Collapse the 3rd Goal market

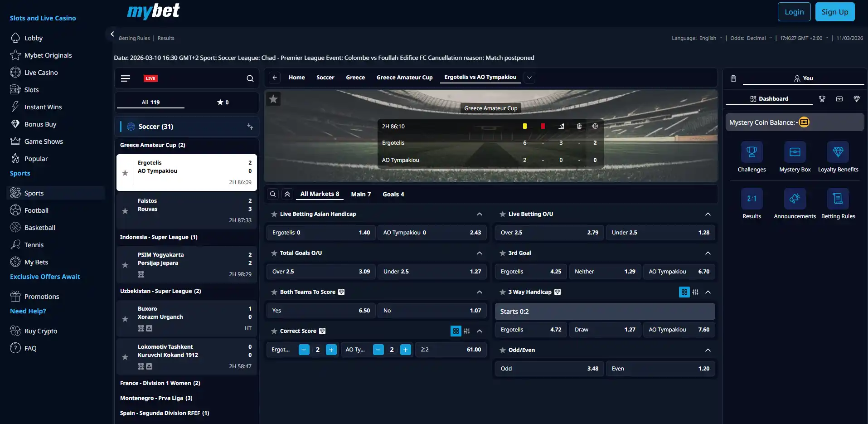tap(708, 253)
